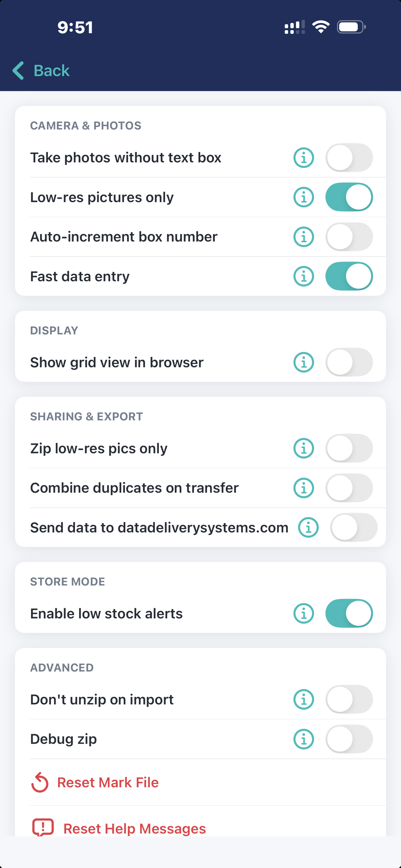View info about Fast data entry
The height and width of the screenshot is (868, 401).
pyautogui.click(x=303, y=276)
